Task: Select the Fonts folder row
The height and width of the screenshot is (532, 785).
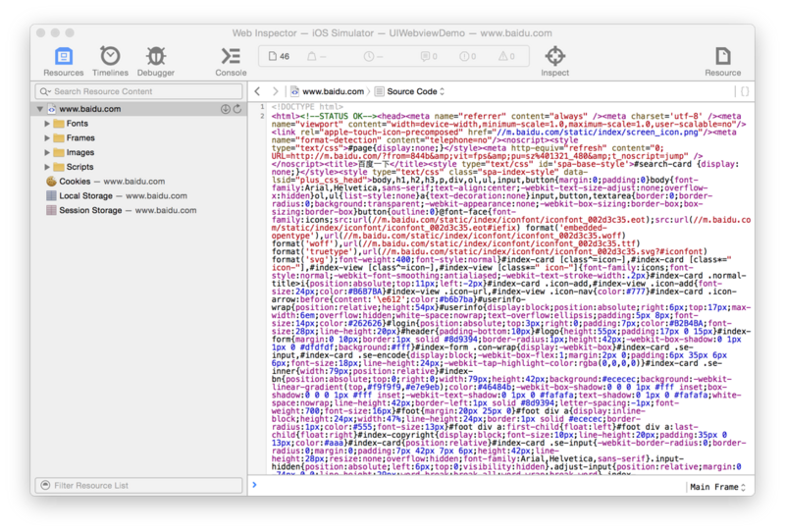Action: pyautogui.click(x=139, y=124)
